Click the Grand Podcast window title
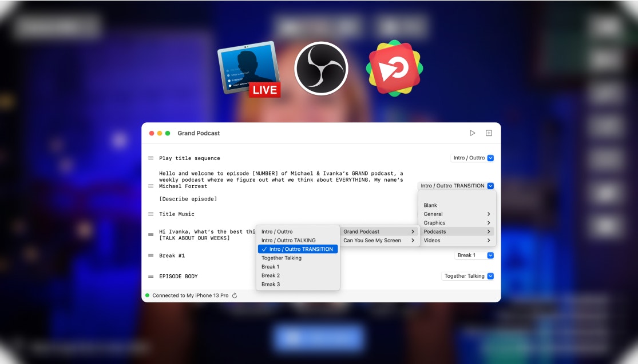 pyautogui.click(x=199, y=133)
